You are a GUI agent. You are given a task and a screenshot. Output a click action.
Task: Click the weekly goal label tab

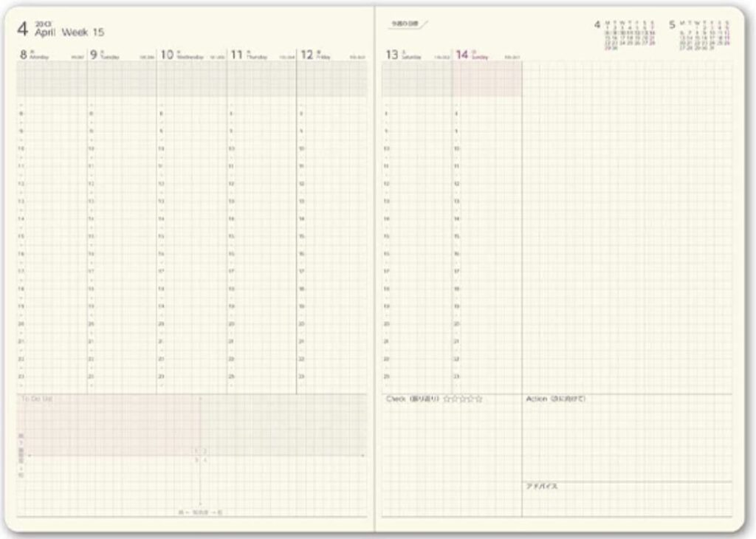pos(407,24)
